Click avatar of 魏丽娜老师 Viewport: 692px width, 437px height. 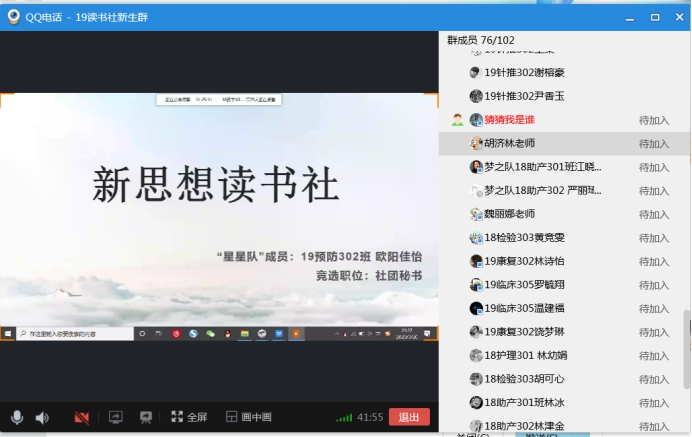476,214
